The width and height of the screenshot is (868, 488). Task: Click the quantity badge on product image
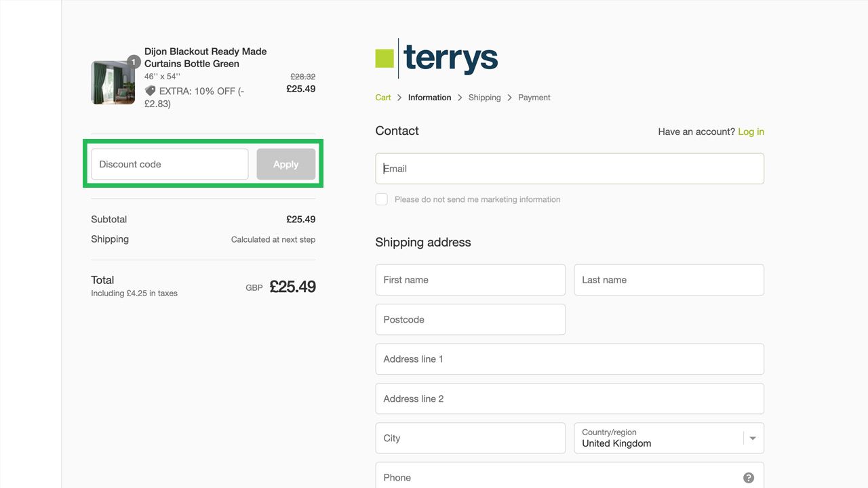pyautogui.click(x=134, y=62)
